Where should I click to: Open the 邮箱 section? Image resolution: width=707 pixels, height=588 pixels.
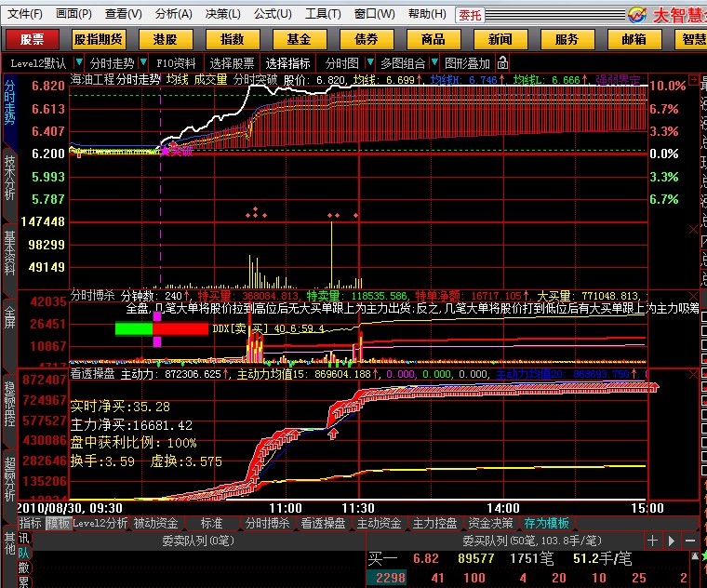click(634, 40)
